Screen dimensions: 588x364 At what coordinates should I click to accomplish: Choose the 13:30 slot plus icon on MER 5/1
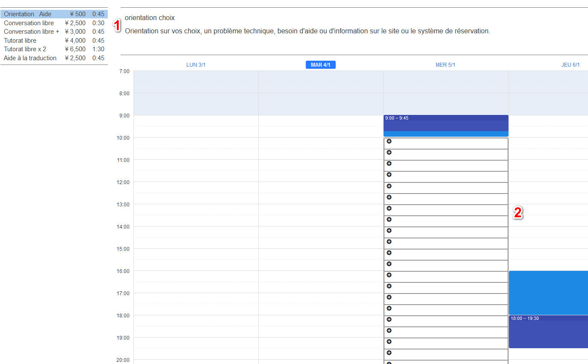pos(389,220)
